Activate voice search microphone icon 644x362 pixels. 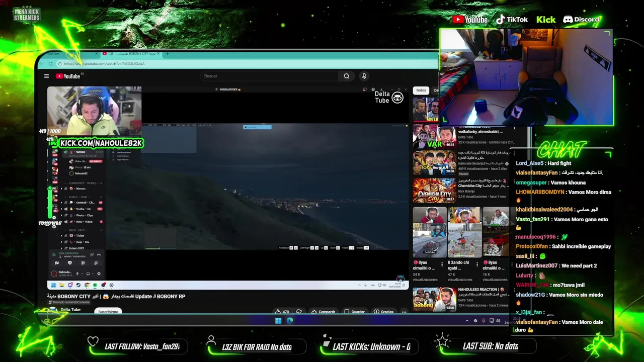point(364,76)
